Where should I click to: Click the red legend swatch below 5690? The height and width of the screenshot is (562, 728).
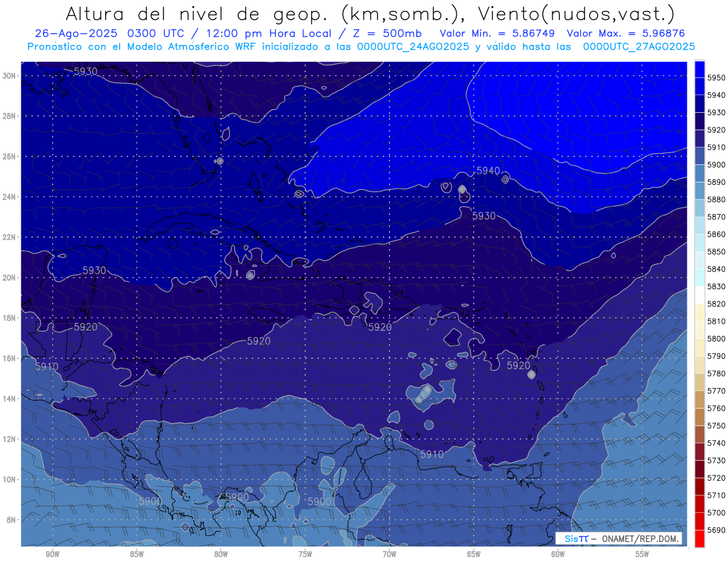699,538
